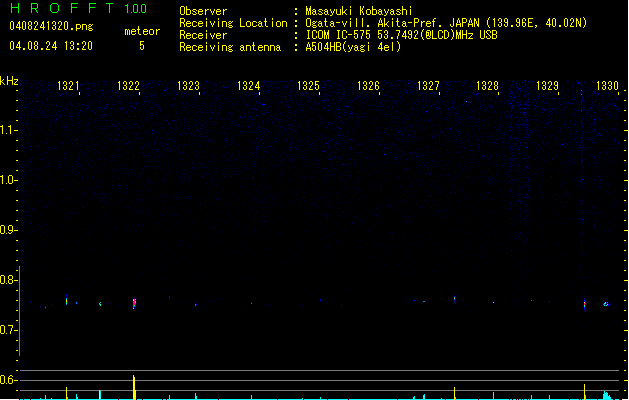Click the meteor count value 5
Image resolution: width=629 pixels, height=400 pixels.
142,46
